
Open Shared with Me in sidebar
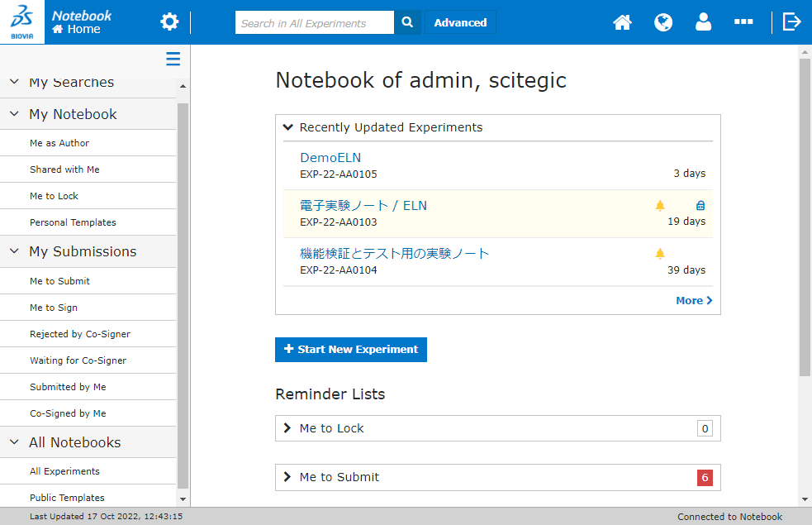[x=88, y=169]
